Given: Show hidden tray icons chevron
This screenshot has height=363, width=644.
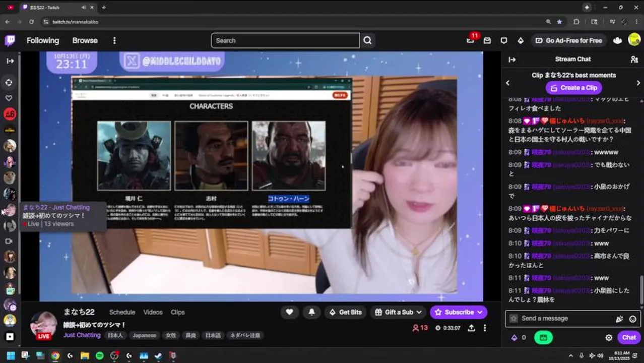Looking at the screenshot, I should tap(570, 355).
